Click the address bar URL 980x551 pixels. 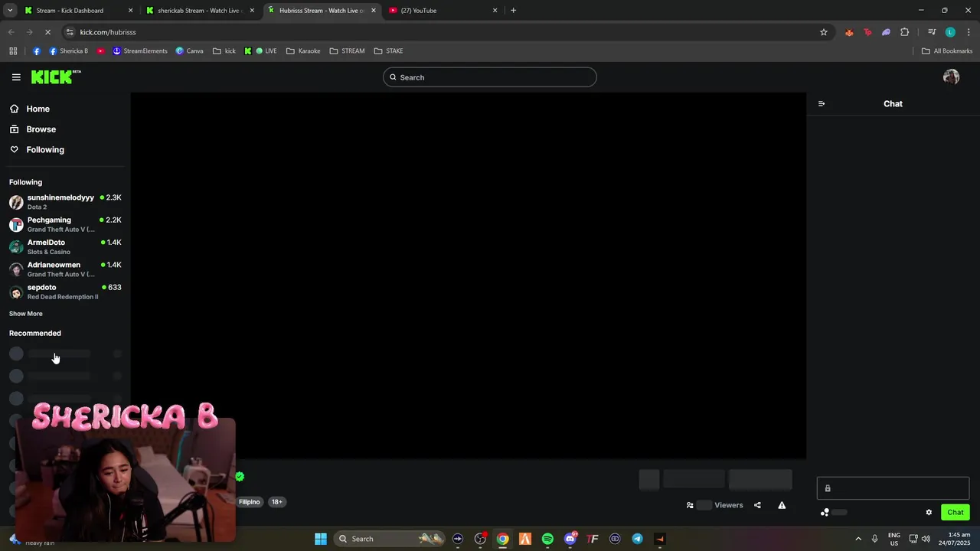pyautogui.click(x=108, y=32)
